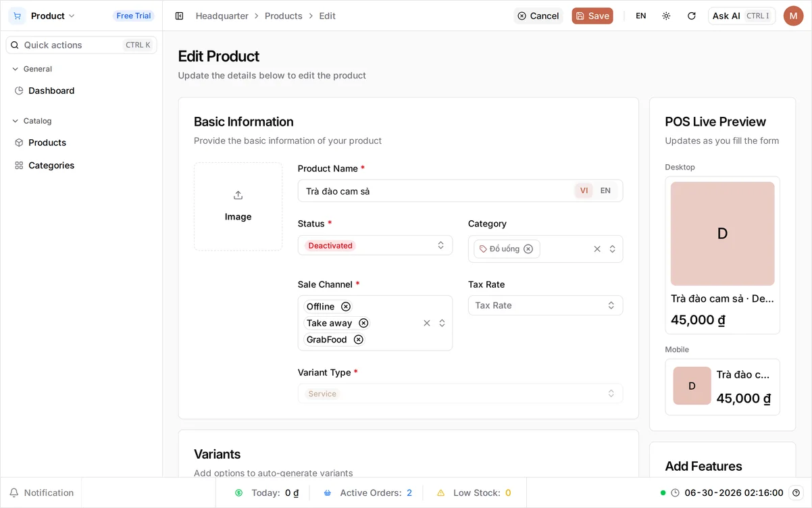Click the refresh icon in header
This screenshot has height=508, width=812.
(691, 16)
